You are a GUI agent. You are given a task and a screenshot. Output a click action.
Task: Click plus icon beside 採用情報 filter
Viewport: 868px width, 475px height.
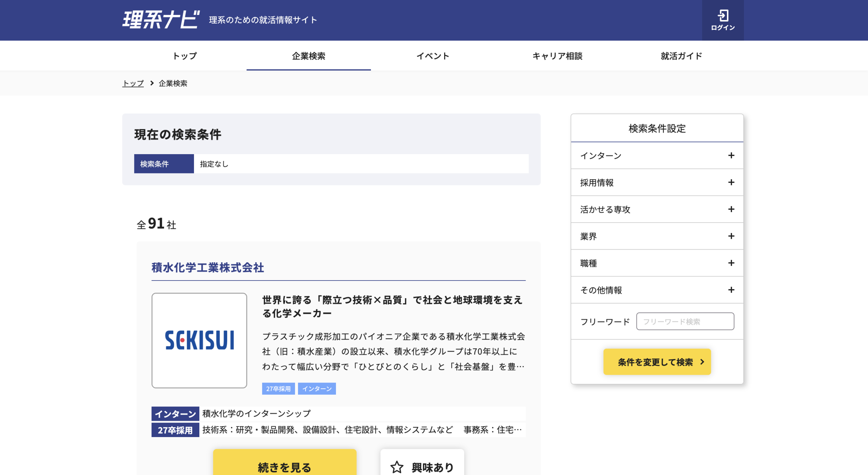[x=731, y=182]
